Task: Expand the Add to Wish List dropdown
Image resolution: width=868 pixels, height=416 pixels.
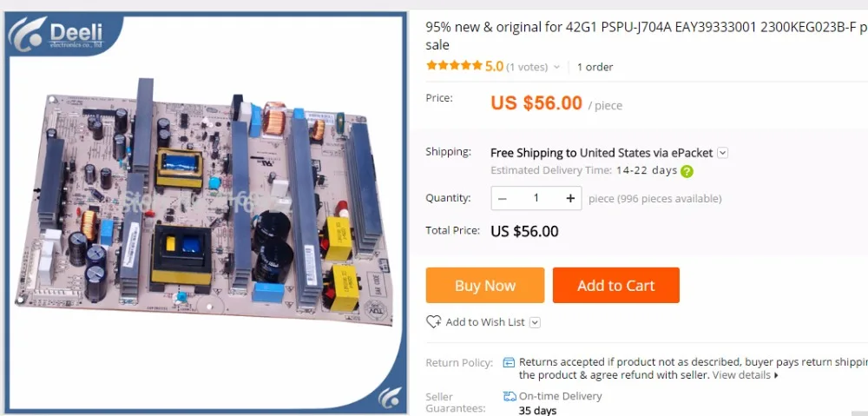Action: coord(535,322)
